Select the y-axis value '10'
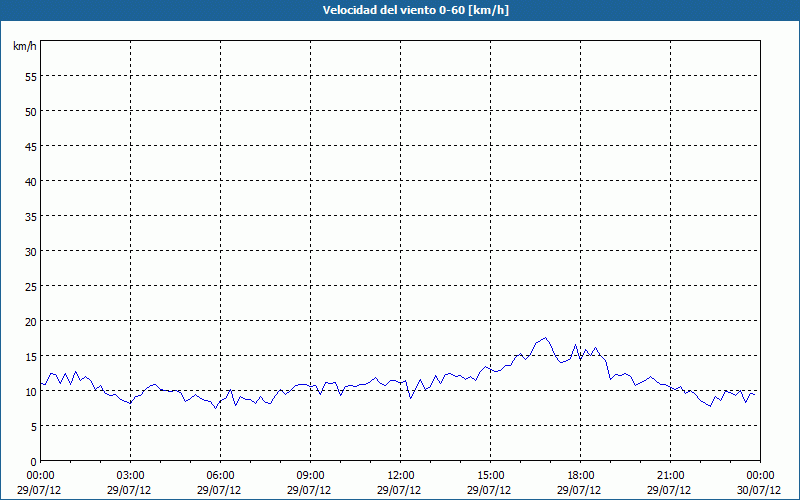 pos(31,391)
